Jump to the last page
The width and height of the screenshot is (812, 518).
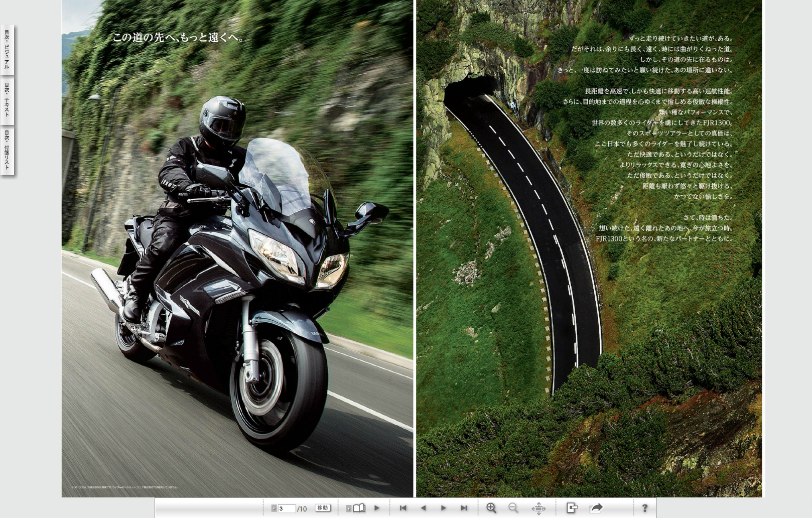coord(464,508)
